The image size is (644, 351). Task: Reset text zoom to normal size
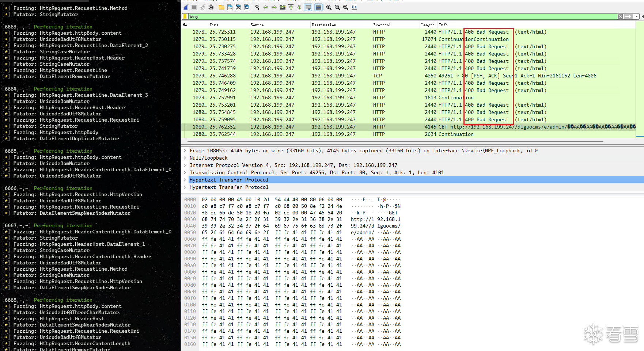click(x=346, y=7)
